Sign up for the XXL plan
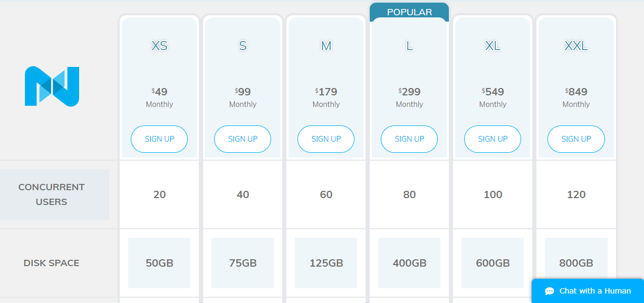644x303 pixels. tap(576, 139)
